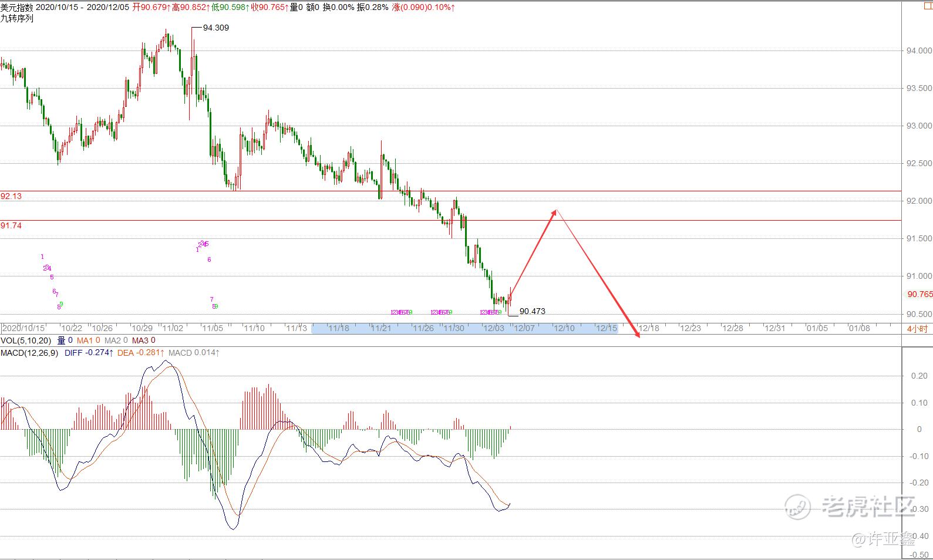Click the '94.000' price axis tick

[x=919, y=50]
